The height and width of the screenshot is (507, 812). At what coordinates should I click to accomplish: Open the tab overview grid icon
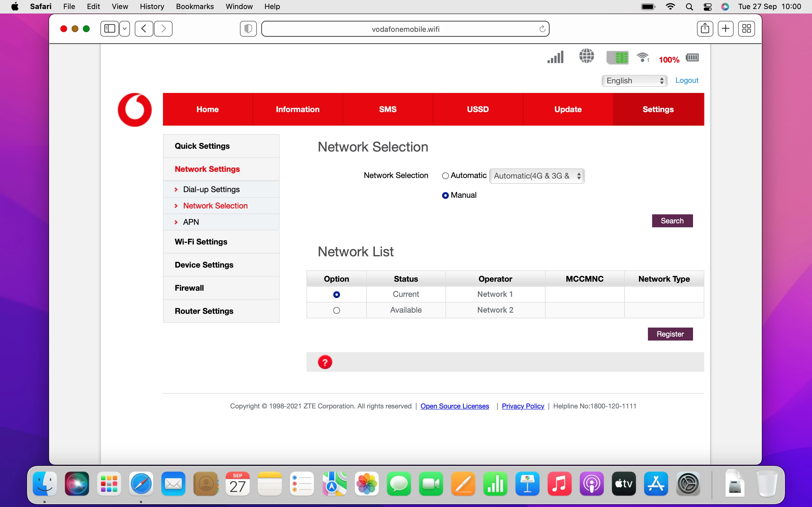coord(746,28)
